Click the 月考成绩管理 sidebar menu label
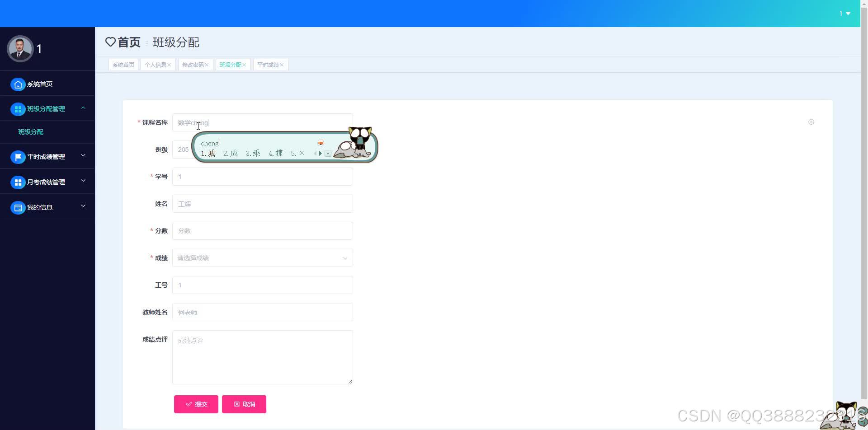Image resolution: width=868 pixels, height=430 pixels. click(46, 182)
